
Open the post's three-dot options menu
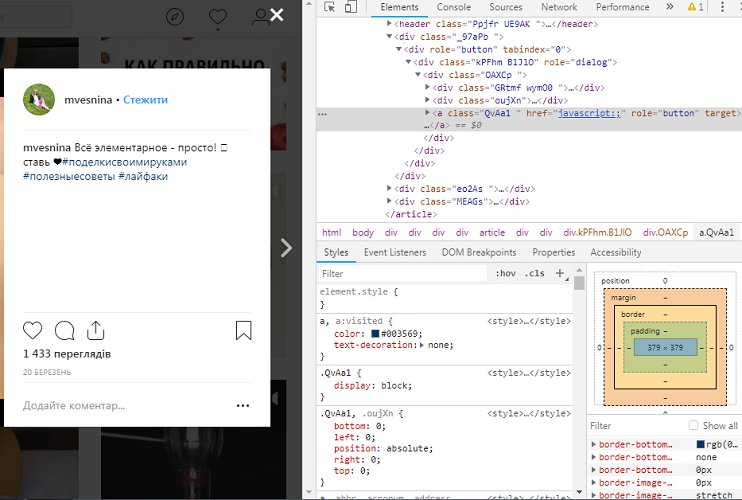(243, 405)
